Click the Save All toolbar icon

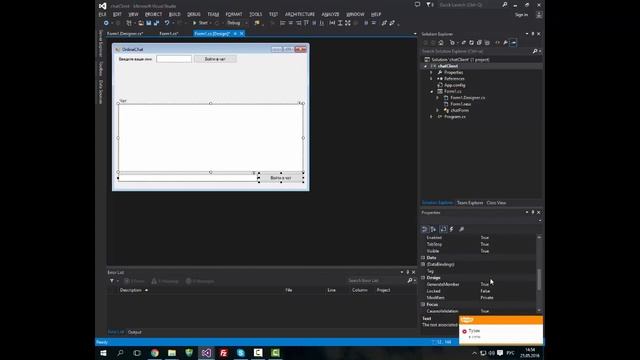pyautogui.click(x=156, y=23)
